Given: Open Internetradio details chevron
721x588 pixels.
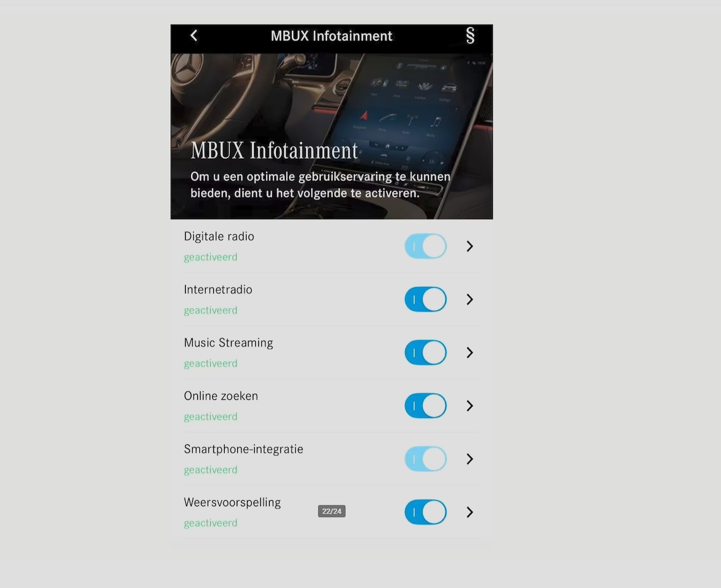Looking at the screenshot, I should [x=470, y=300].
